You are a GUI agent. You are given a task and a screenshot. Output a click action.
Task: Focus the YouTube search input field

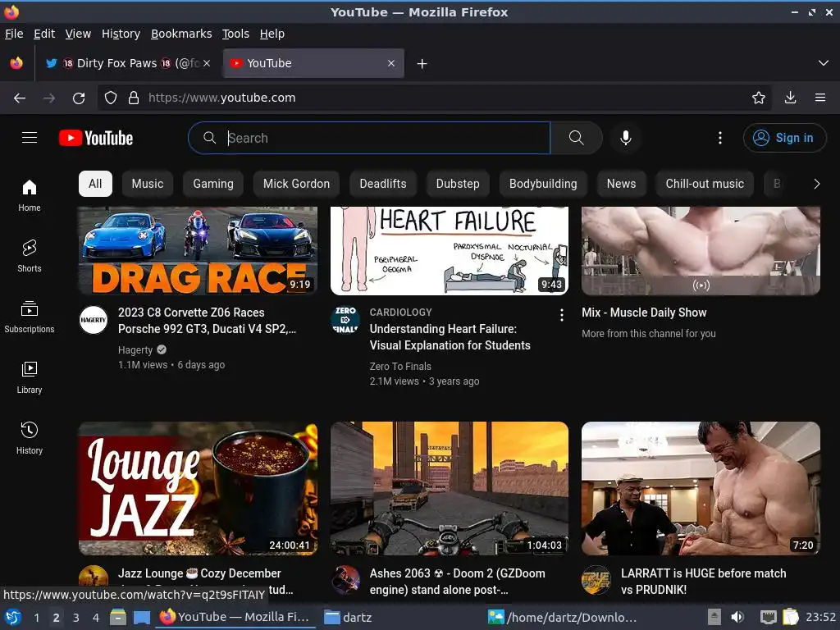(x=370, y=138)
